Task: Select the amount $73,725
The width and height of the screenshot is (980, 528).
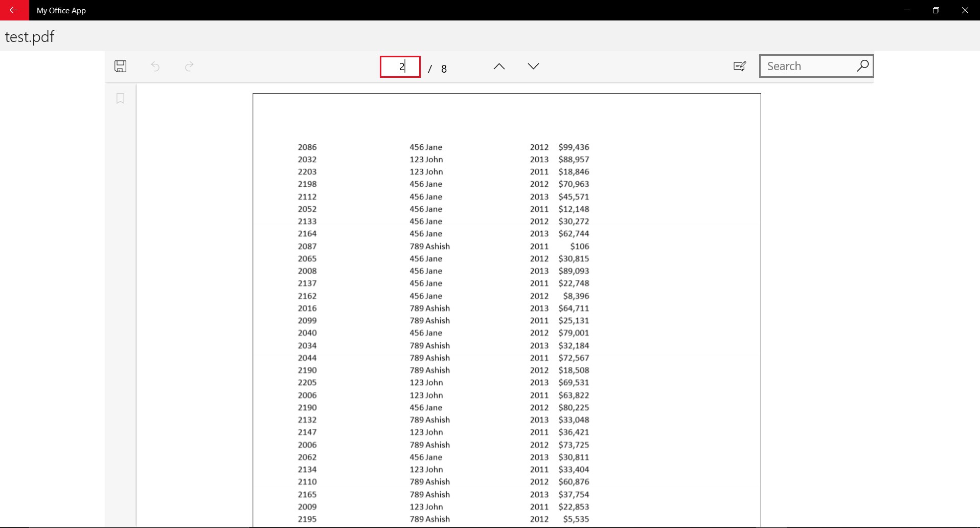Action: pos(574,445)
